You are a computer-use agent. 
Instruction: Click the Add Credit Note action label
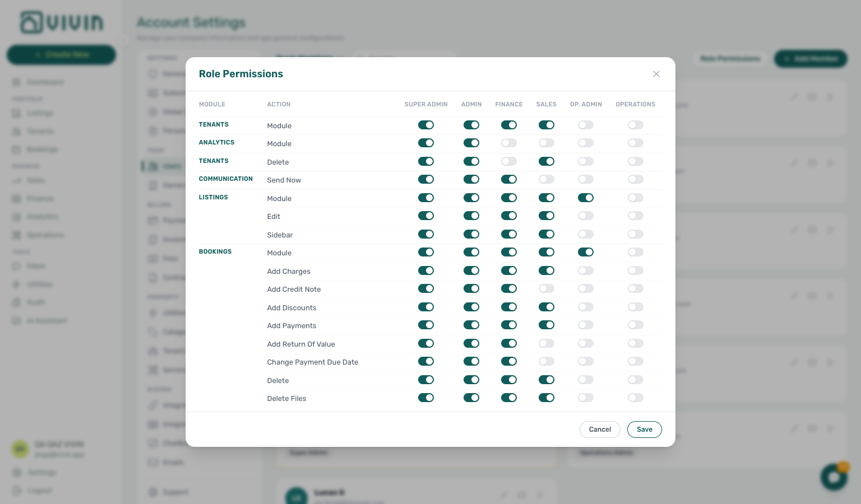(x=294, y=290)
